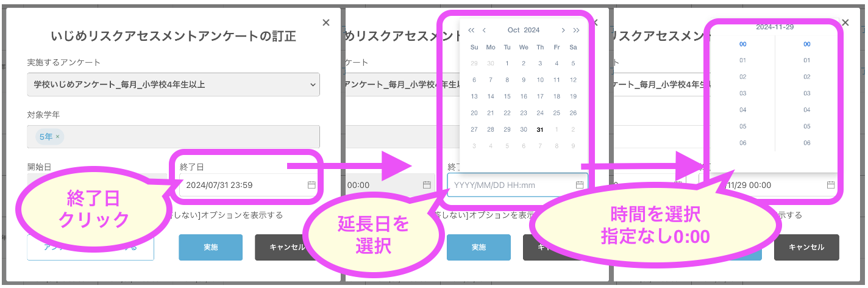Select October 10 in the calendar
Image resolution: width=868 pixels, height=288 pixels.
coord(540,80)
